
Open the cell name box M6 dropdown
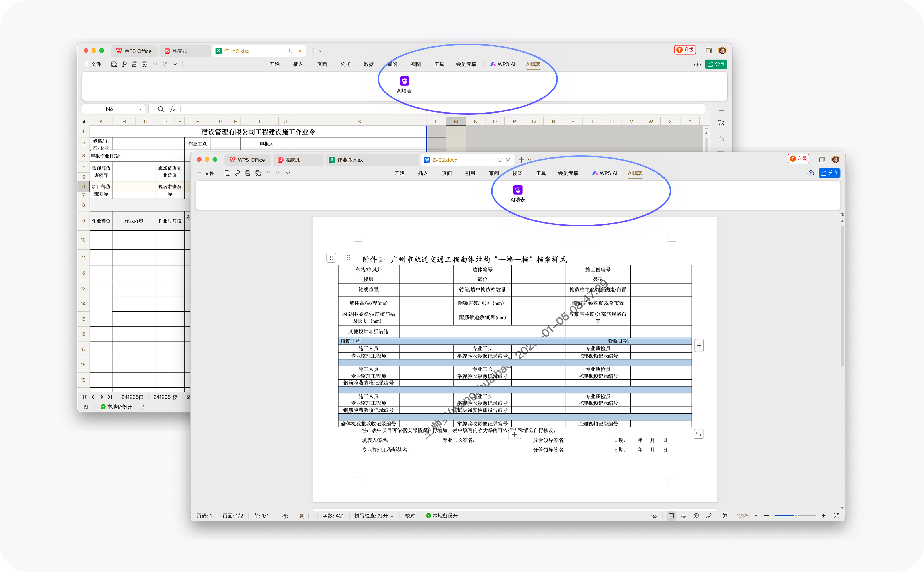(x=140, y=109)
